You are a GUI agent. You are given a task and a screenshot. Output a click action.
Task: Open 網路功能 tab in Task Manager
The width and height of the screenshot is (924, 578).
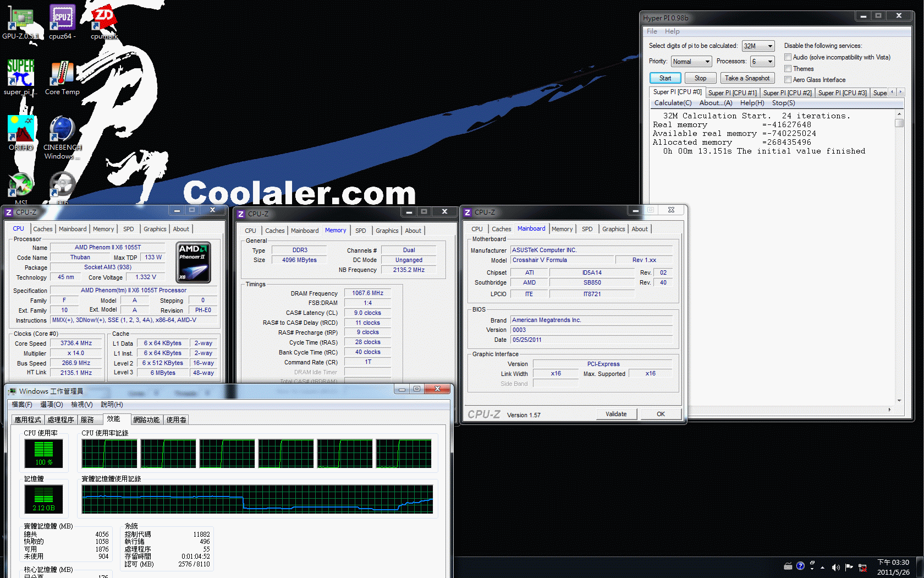(x=146, y=419)
